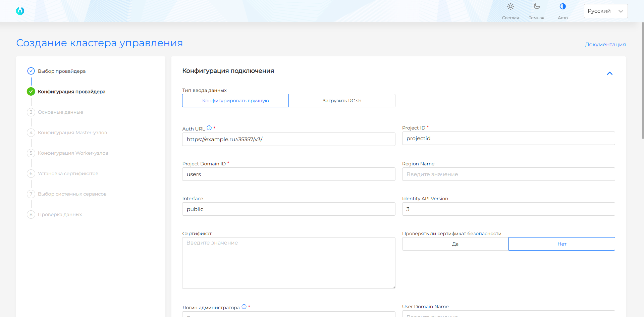The height and width of the screenshot is (317, 644).
Task: Click the Auth URL info icon
Action: pyautogui.click(x=209, y=128)
